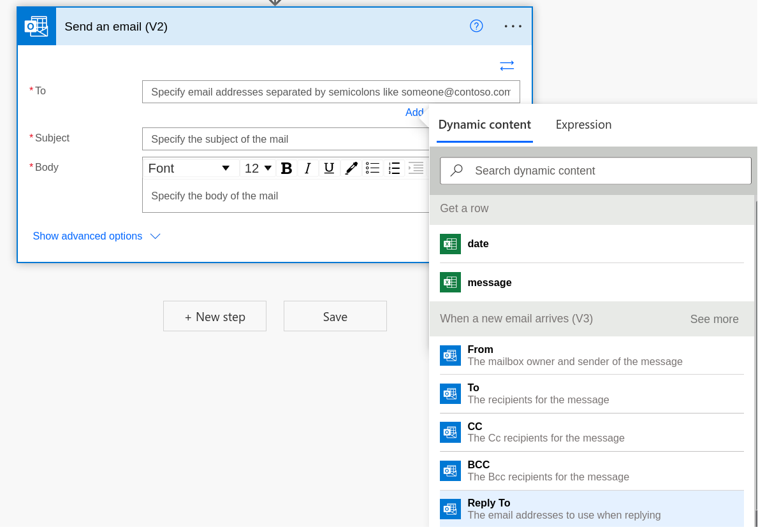Click the indent icon in Body toolbar
The image size is (765, 532).
point(416,168)
